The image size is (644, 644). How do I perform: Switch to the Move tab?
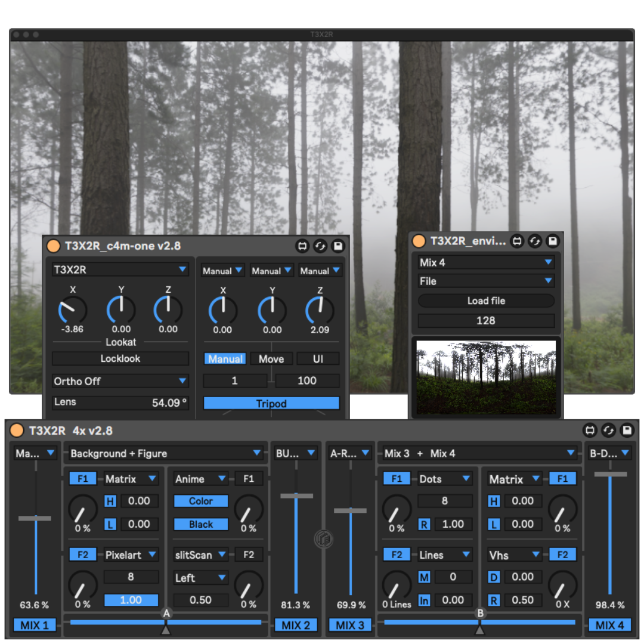click(x=271, y=359)
